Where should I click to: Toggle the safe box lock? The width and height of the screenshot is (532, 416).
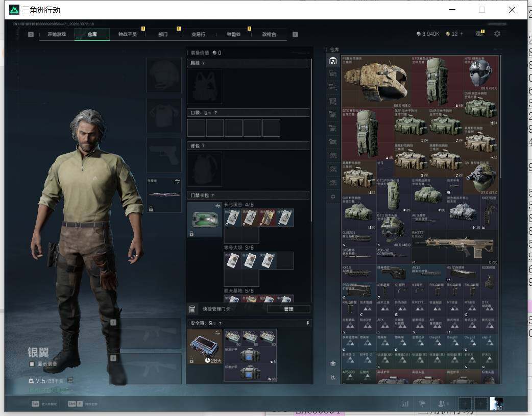point(191,360)
